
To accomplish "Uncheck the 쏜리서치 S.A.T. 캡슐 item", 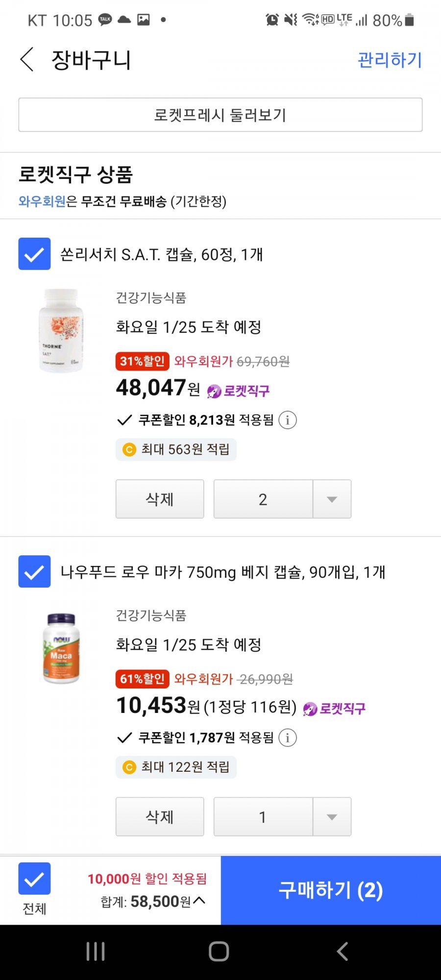I will tap(34, 254).
